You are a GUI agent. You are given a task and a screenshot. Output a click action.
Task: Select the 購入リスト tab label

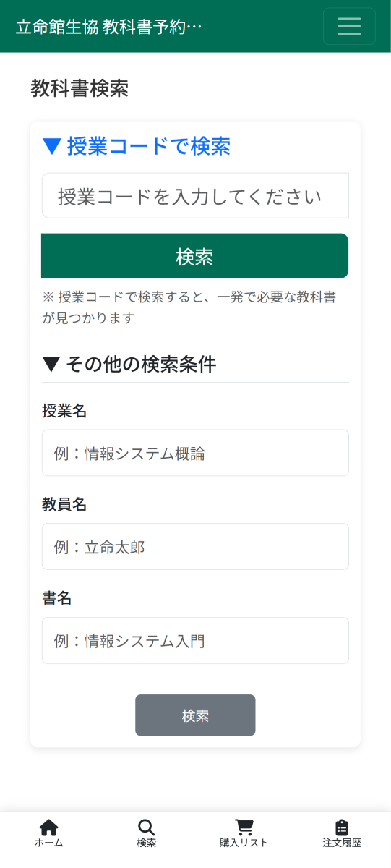coord(244,843)
